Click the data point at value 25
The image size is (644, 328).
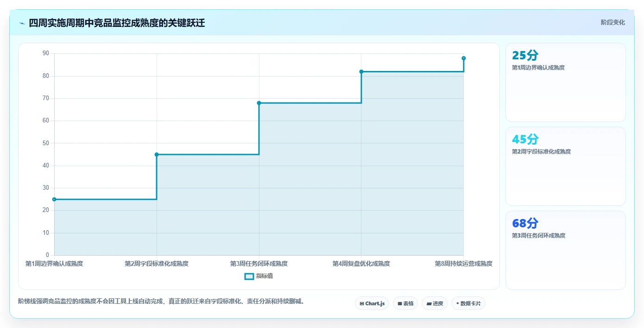54,199
